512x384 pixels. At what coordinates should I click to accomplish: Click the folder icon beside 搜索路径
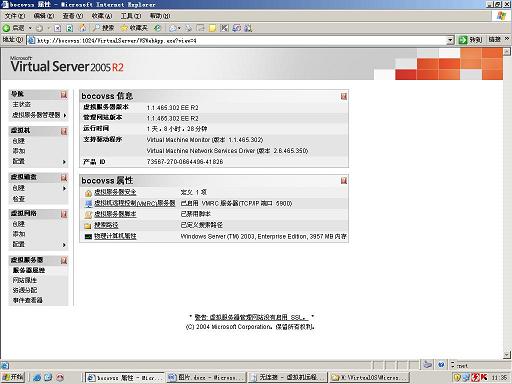coord(88,226)
